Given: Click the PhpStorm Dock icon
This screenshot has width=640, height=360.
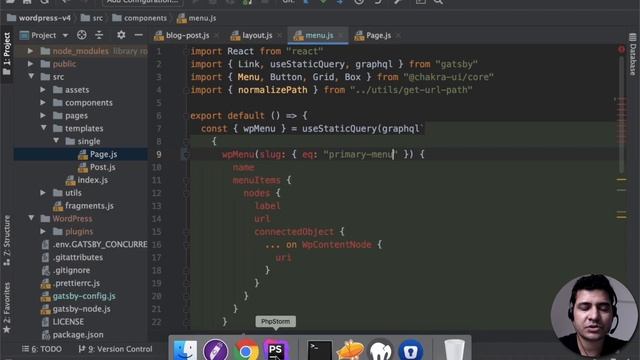Looking at the screenshot, I should [x=276, y=350].
